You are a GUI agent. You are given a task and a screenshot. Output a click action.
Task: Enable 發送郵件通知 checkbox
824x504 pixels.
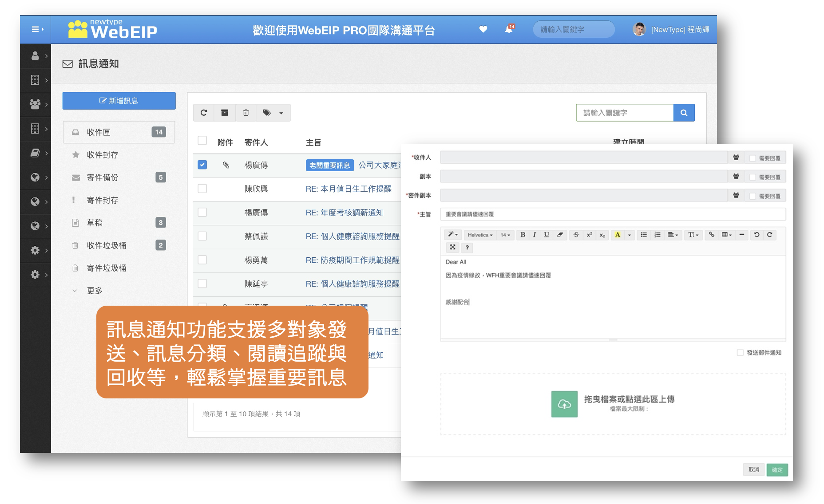(740, 353)
